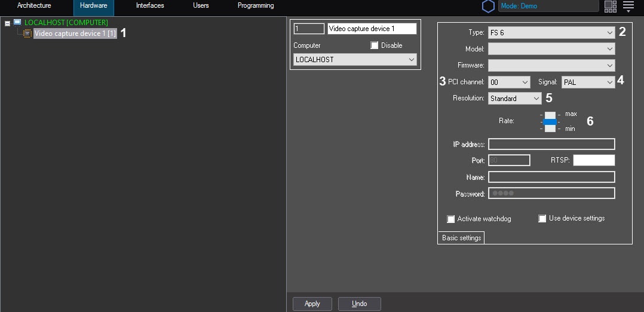The height and width of the screenshot is (312, 644).
Task: Click the Undo button
Action: tap(360, 304)
